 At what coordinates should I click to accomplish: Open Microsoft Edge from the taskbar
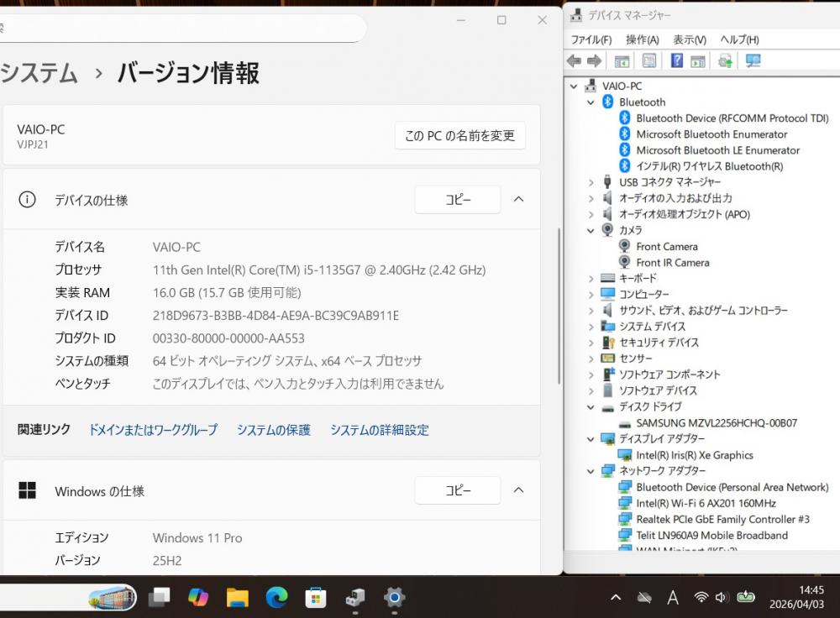pyautogui.click(x=276, y=597)
